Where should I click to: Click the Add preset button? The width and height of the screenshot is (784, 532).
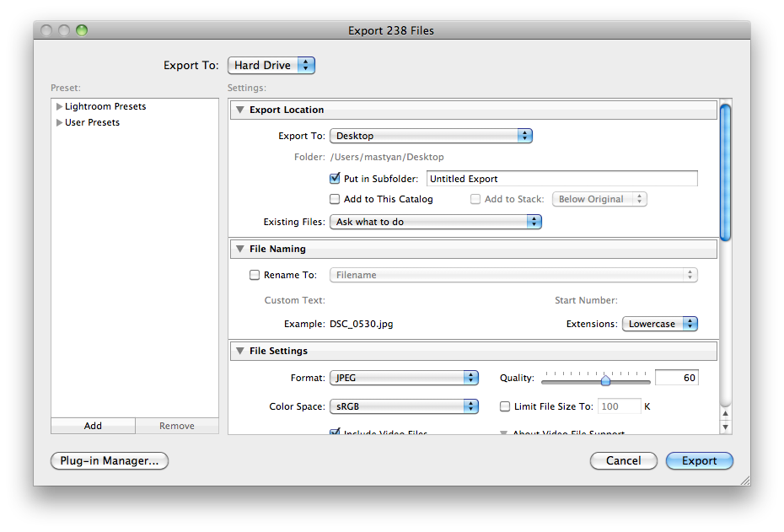point(93,426)
